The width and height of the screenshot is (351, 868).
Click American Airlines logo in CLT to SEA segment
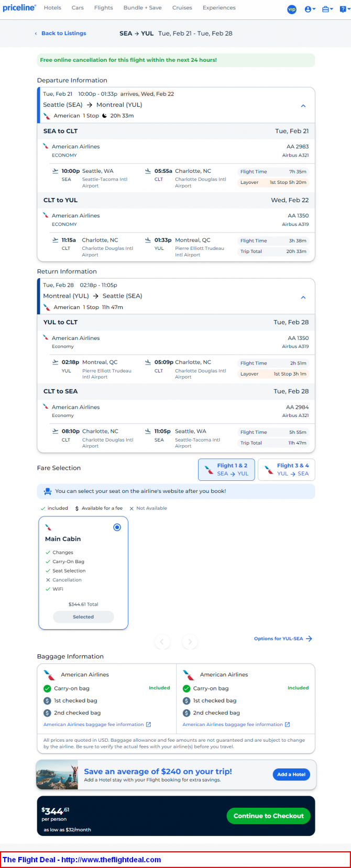pos(46,407)
